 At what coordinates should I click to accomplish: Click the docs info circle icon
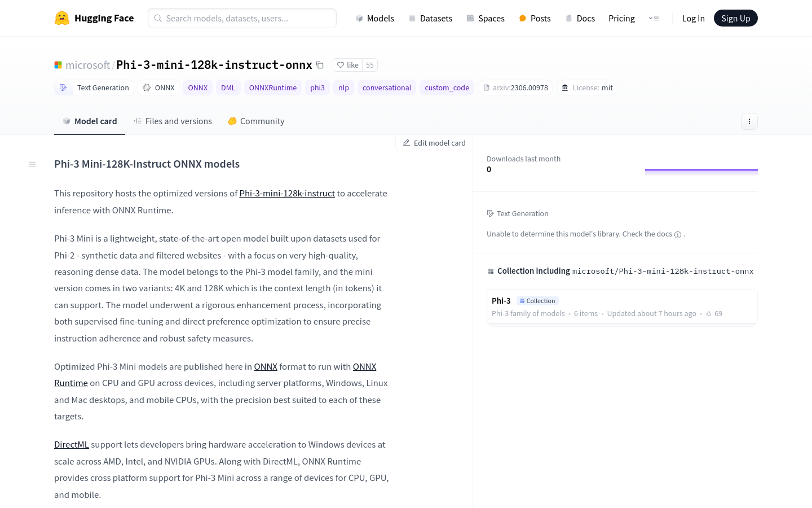coord(678,235)
